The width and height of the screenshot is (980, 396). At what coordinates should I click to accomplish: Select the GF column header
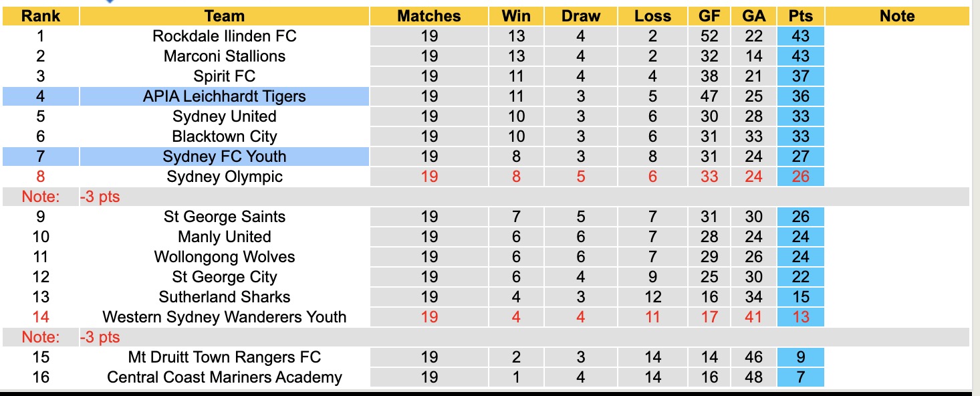[x=709, y=16]
